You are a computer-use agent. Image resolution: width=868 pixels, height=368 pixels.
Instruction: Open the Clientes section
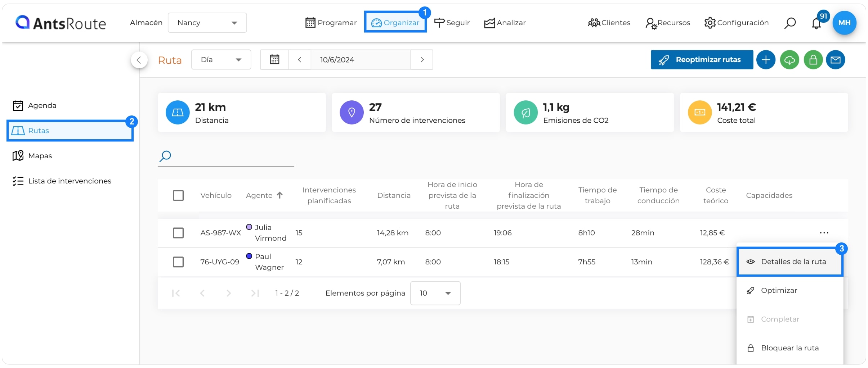(x=609, y=23)
